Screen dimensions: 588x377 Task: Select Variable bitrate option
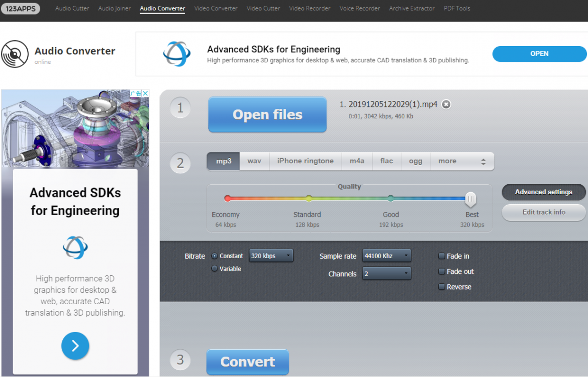(214, 269)
